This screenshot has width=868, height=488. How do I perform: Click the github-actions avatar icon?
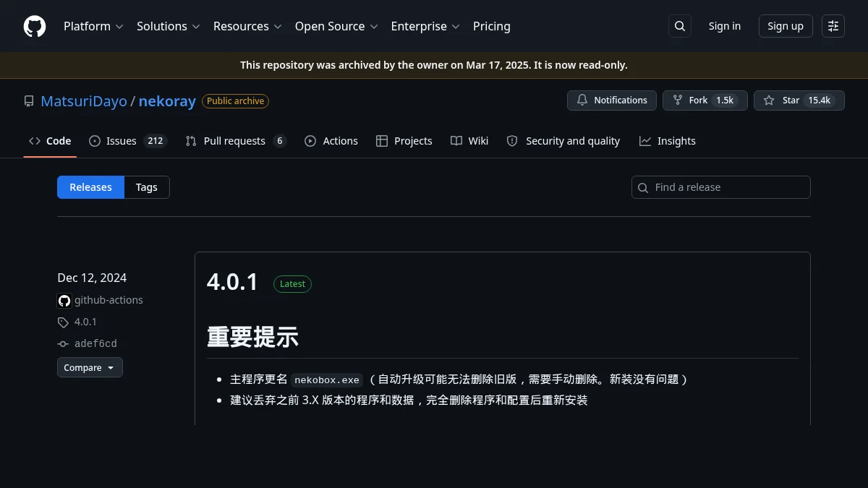click(64, 300)
